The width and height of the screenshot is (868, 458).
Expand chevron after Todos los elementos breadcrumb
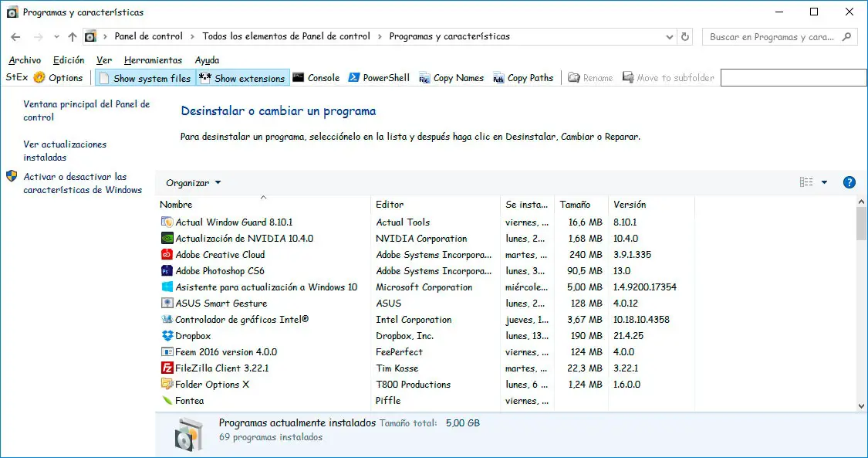tap(380, 36)
